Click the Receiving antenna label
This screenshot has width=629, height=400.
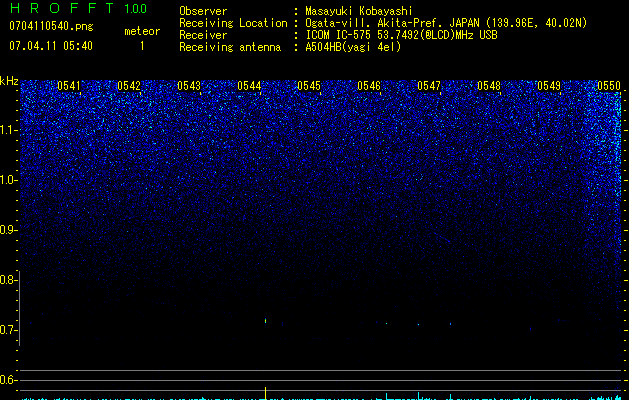click(x=230, y=47)
